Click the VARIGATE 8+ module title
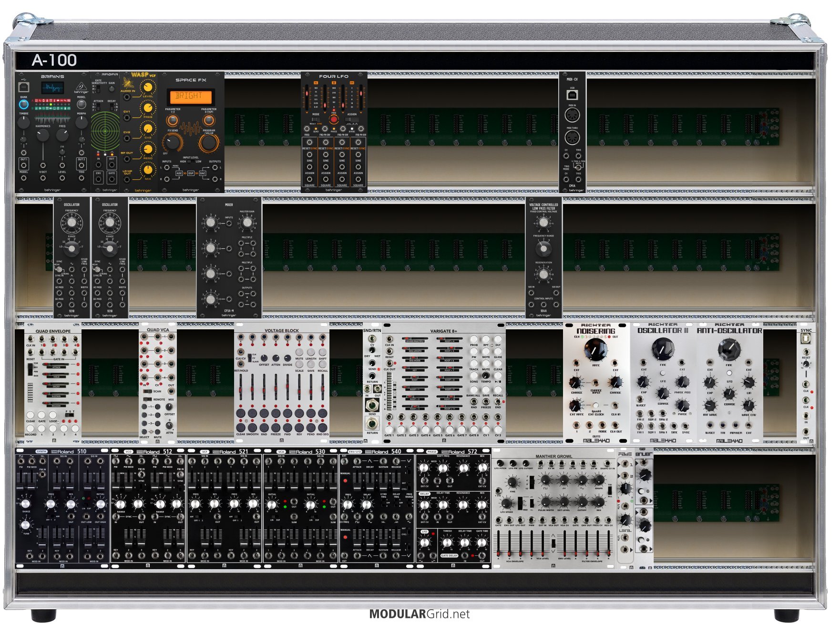 tap(444, 331)
